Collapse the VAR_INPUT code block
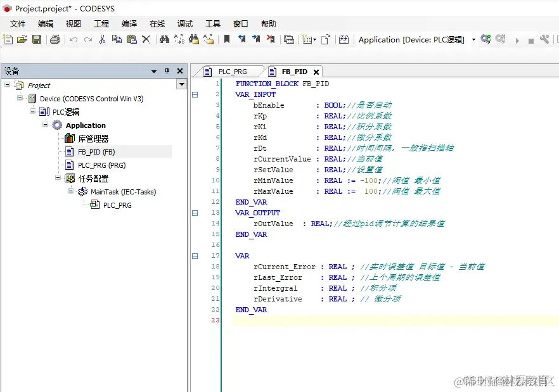 coord(195,95)
